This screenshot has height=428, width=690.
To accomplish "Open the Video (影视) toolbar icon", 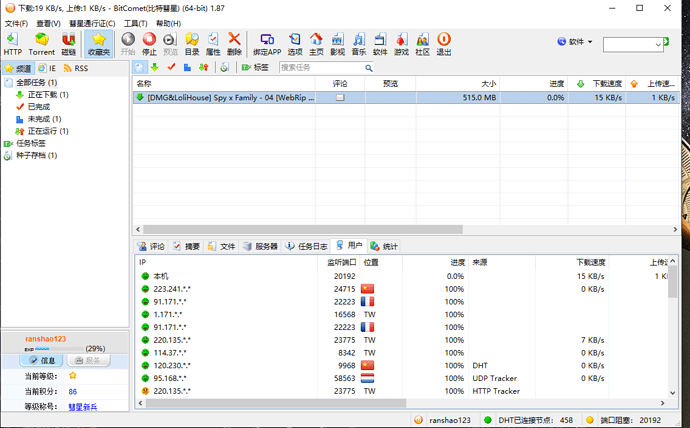I will click(x=338, y=44).
